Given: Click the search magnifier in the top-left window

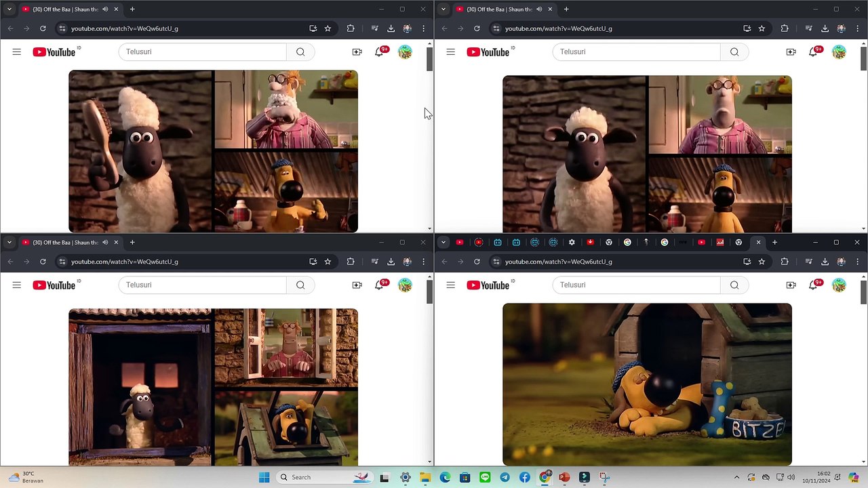Looking at the screenshot, I should click(x=300, y=52).
